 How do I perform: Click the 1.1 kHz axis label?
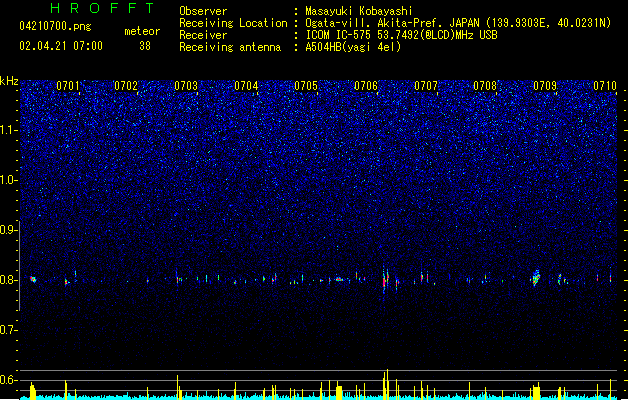(9, 130)
